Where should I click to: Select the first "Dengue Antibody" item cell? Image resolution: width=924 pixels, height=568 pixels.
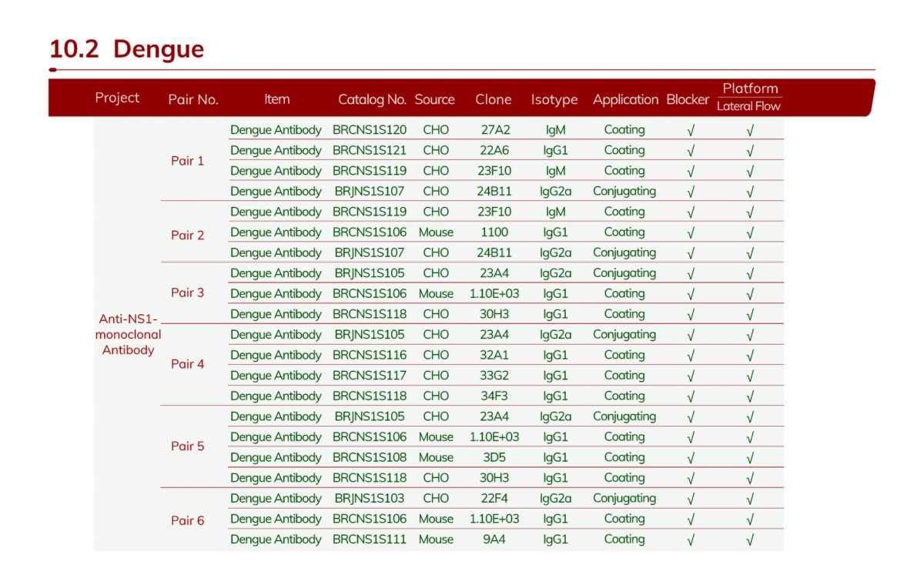[276, 129]
